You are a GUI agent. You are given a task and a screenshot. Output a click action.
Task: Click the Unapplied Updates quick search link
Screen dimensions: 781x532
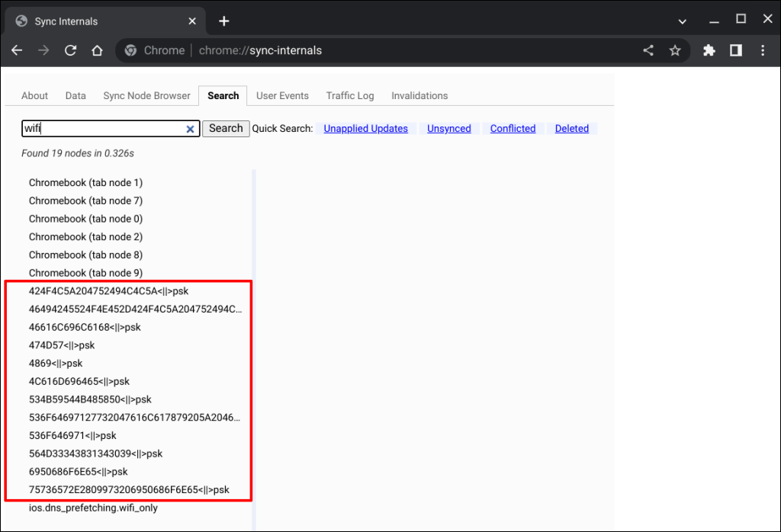(x=365, y=128)
